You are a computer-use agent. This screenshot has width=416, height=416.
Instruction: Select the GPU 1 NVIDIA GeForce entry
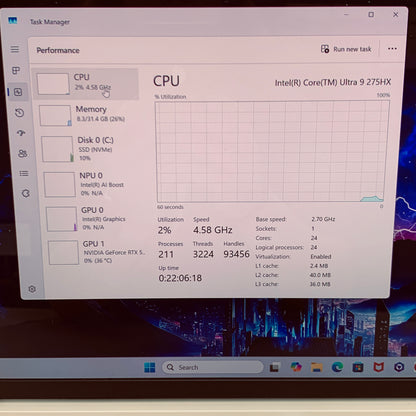pyautogui.click(x=96, y=252)
